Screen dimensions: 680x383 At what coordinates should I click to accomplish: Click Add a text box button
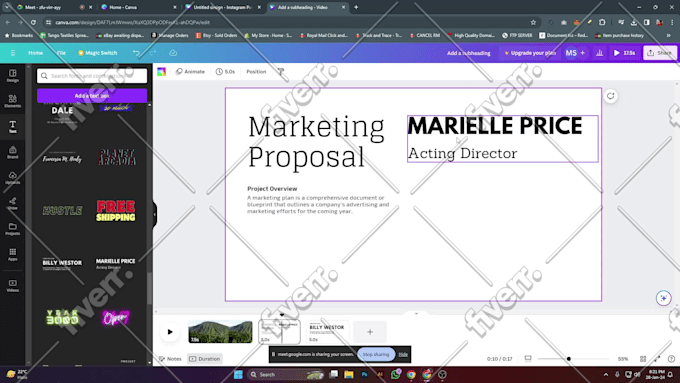(x=92, y=95)
